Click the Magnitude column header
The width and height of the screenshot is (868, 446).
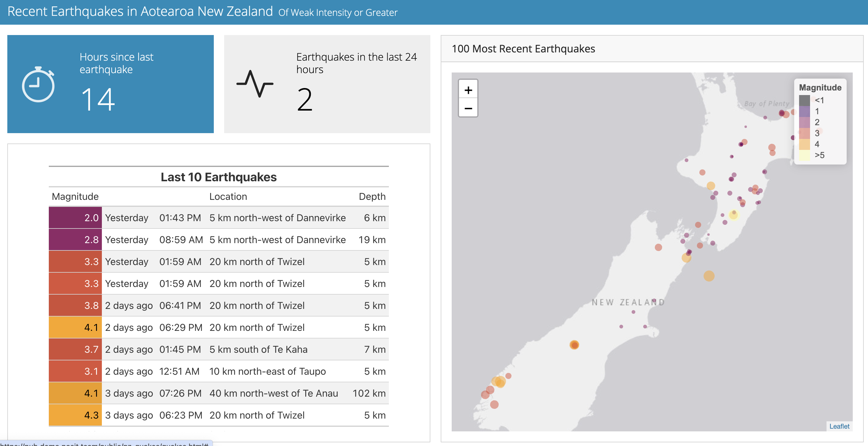[x=75, y=196]
